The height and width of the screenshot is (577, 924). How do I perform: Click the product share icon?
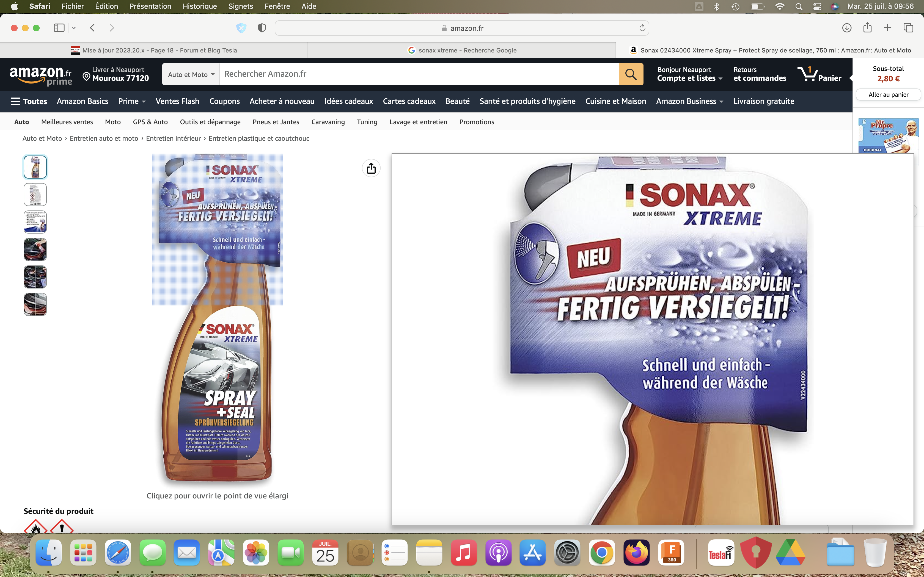[x=371, y=168]
